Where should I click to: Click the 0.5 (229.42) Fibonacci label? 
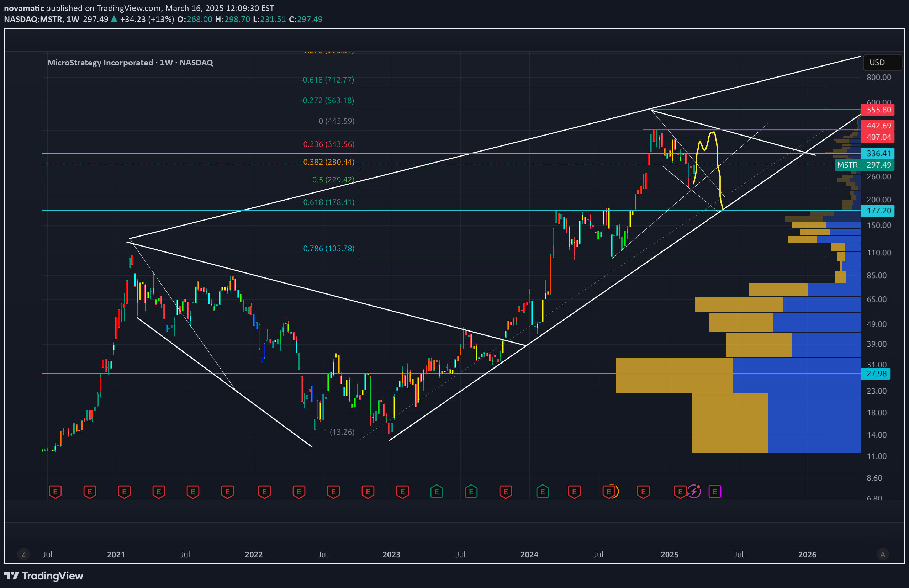[x=333, y=179]
